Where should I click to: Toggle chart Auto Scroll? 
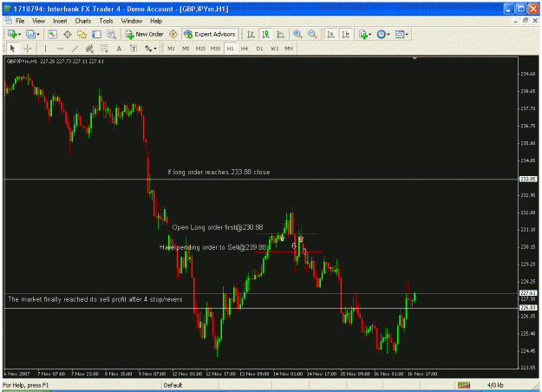click(330, 34)
